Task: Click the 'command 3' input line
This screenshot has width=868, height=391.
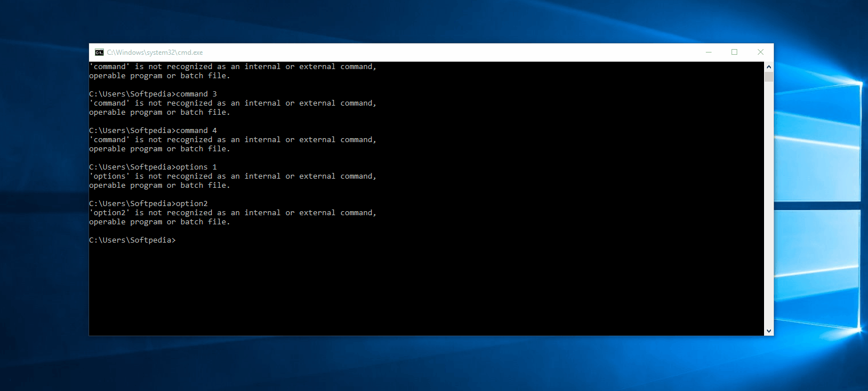Action: click(153, 94)
